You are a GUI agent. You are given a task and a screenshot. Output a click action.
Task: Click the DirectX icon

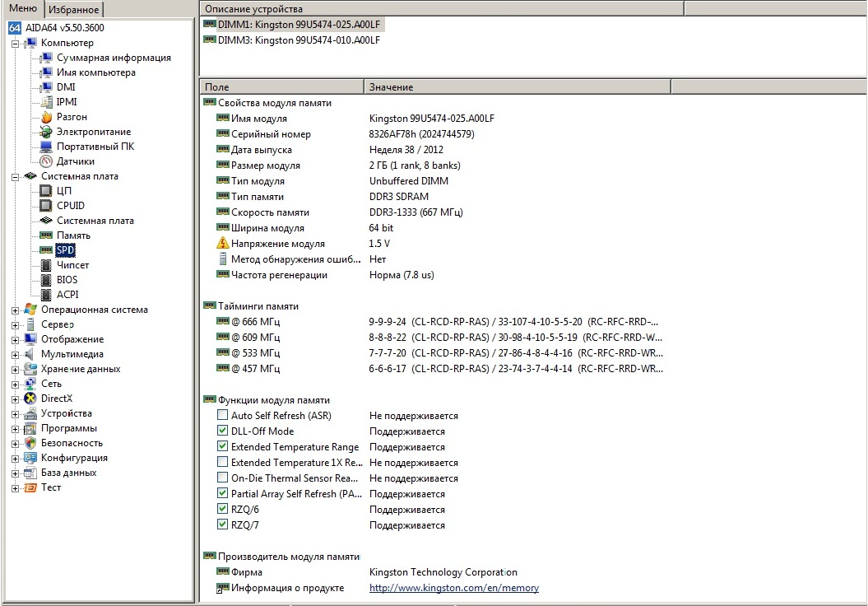[x=30, y=399]
